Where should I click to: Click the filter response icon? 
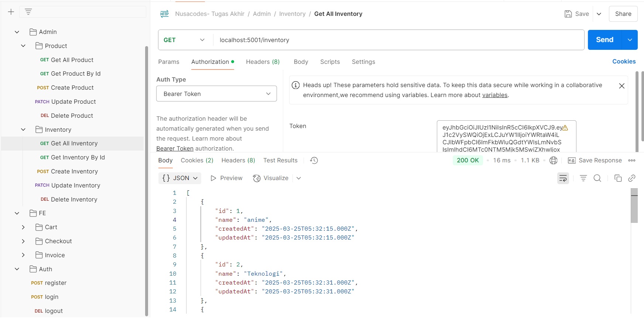(x=583, y=178)
